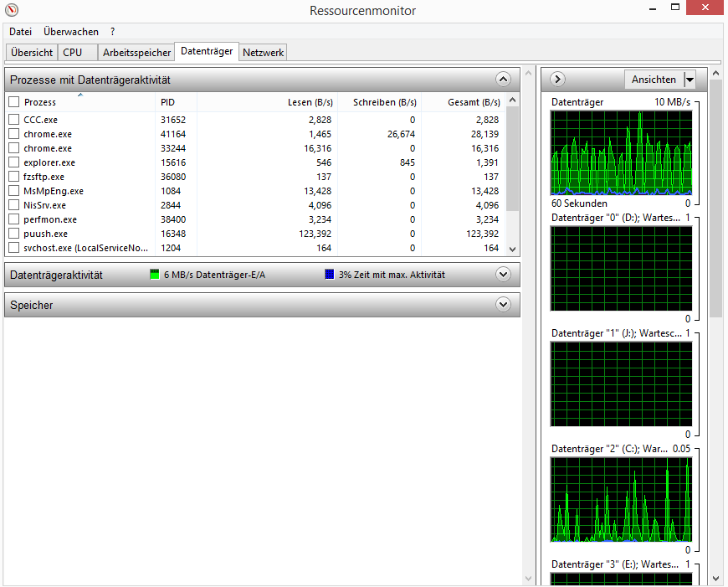Select the svchost.exe (LocalServiceNo... row name
Screen dimensions: 728x587
(x=86, y=248)
